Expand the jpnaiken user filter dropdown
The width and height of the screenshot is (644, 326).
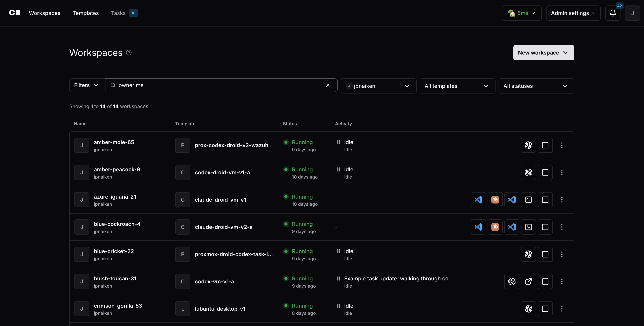point(378,86)
